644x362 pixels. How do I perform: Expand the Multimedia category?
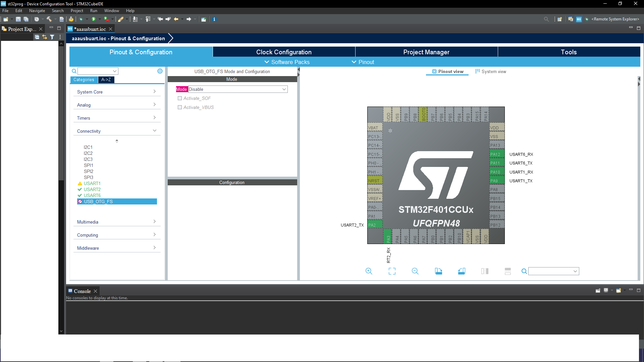[x=117, y=222]
